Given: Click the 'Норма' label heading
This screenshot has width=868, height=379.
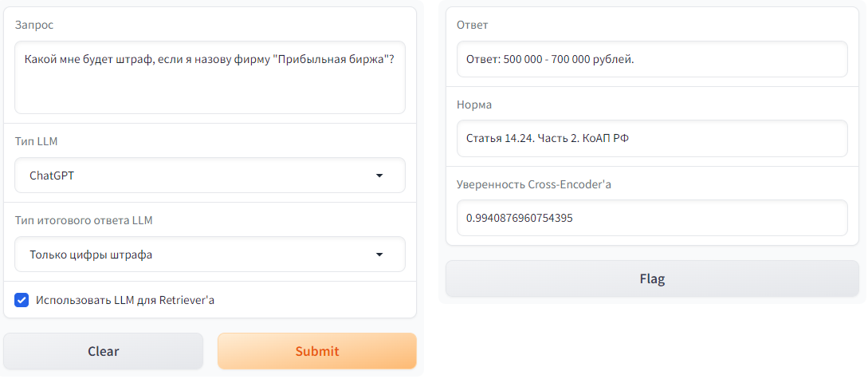Looking at the screenshot, I should [474, 105].
